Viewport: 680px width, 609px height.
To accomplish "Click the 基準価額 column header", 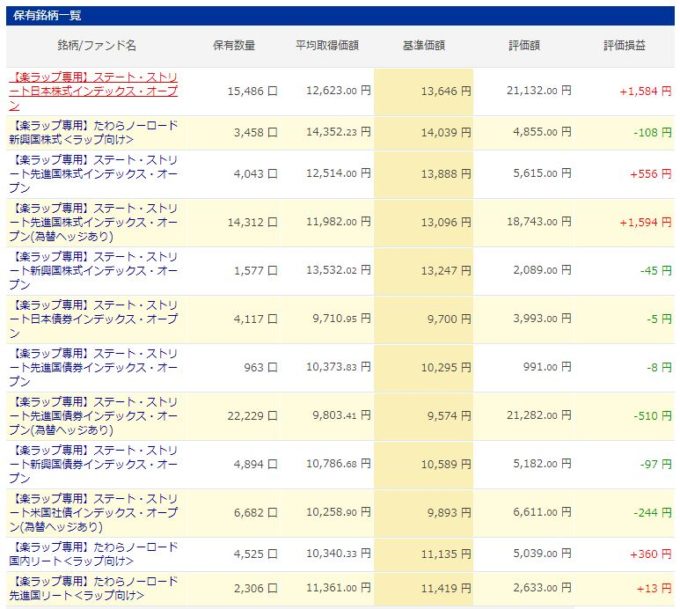I will (424, 45).
